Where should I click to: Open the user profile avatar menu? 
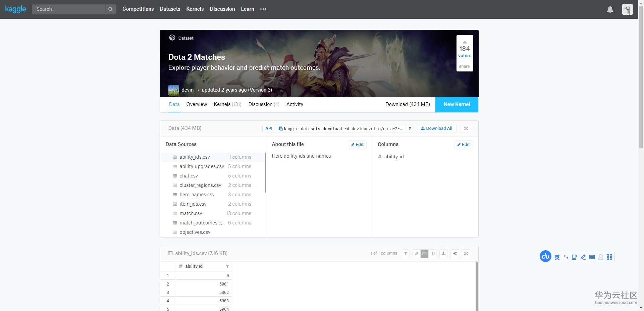click(x=627, y=9)
